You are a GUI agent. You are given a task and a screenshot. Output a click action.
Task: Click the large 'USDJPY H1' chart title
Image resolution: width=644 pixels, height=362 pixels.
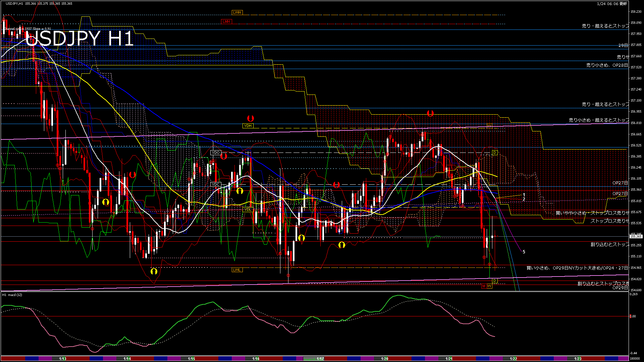click(x=79, y=39)
